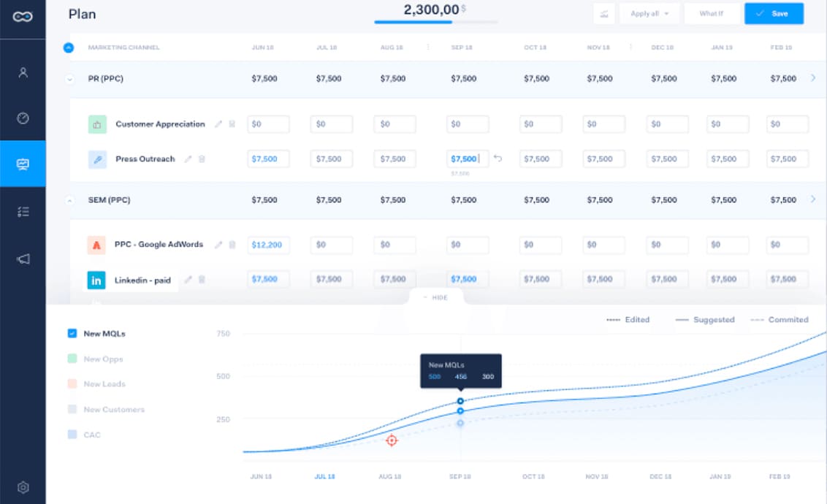This screenshot has width=827, height=504.
Task: Click the red target marker on chart
Action: point(392,440)
